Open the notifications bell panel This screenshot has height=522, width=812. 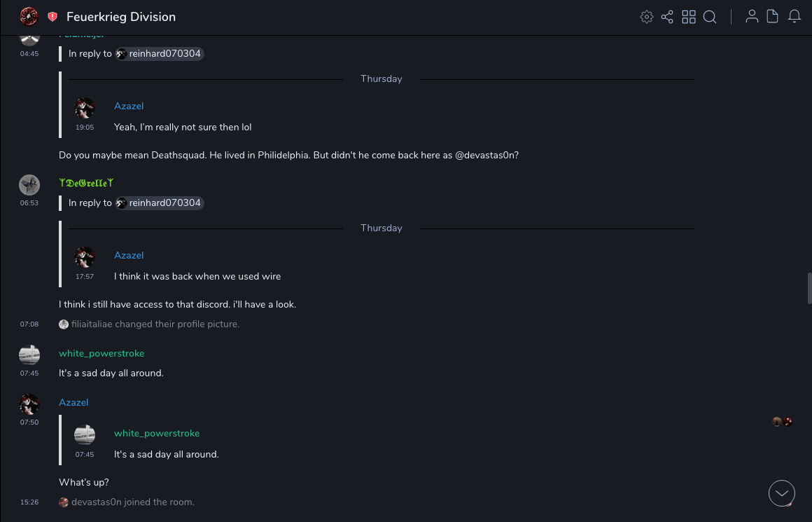pyautogui.click(x=794, y=17)
